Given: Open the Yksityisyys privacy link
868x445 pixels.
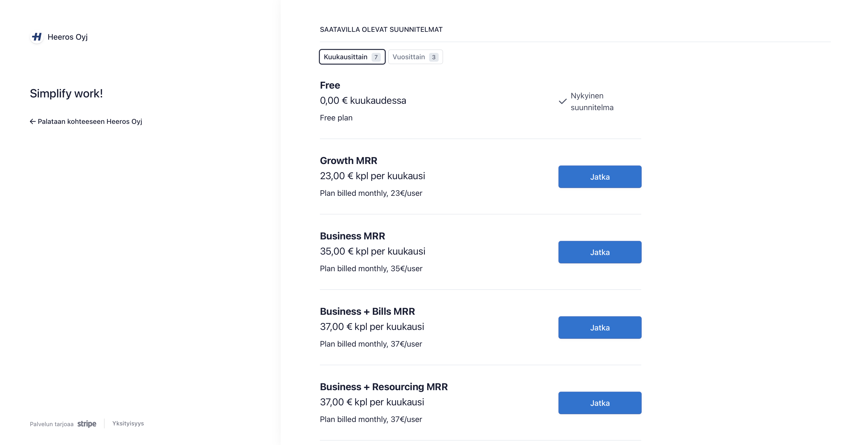Looking at the screenshot, I should [128, 423].
